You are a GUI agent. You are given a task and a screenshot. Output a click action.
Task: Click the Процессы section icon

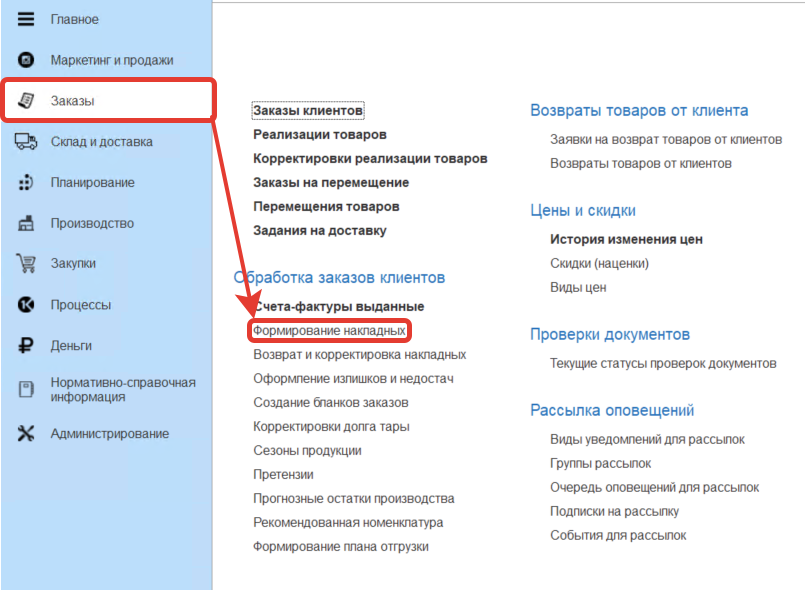26,304
